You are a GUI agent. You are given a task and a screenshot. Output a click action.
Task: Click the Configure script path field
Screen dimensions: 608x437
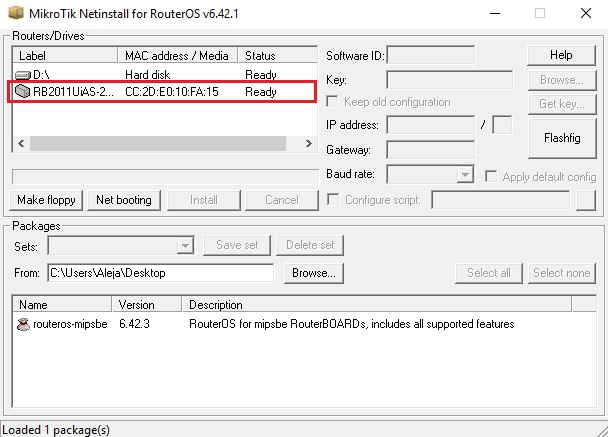click(x=501, y=200)
